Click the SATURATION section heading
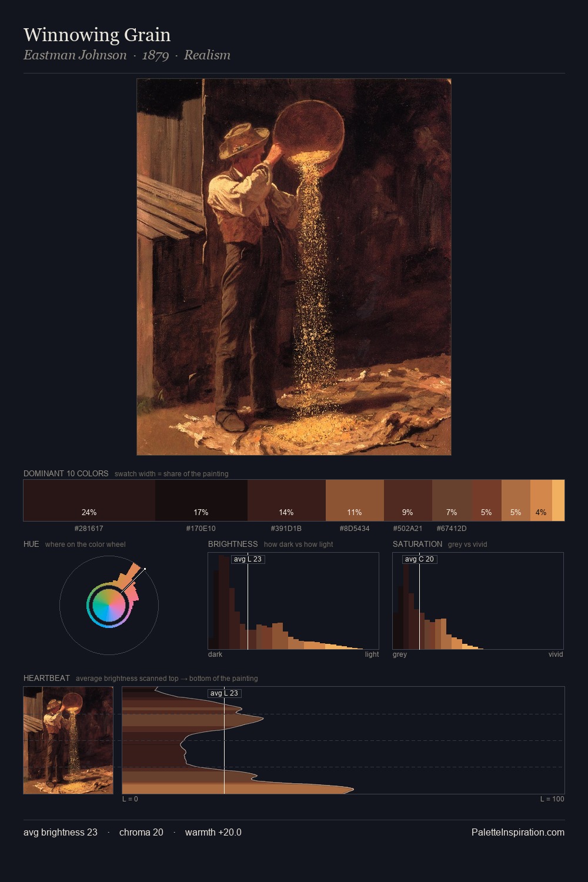This screenshot has width=588, height=882. point(417,544)
